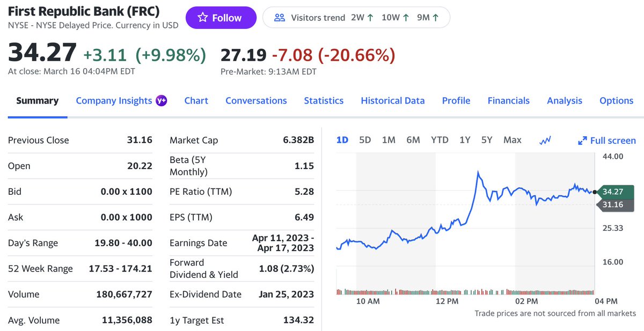Open the Company Insights Y+ premium badge
Image resolution: width=644 pixels, height=331 pixels.
(x=162, y=100)
